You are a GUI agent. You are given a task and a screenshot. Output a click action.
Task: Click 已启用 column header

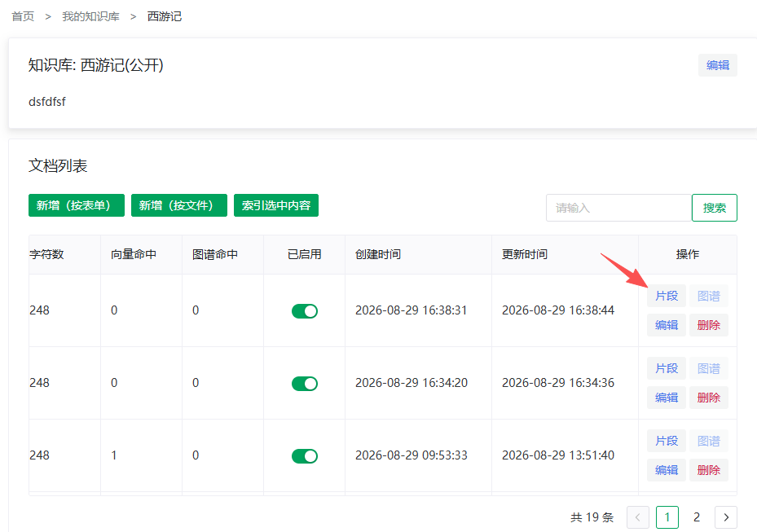(x=305, y=254)
